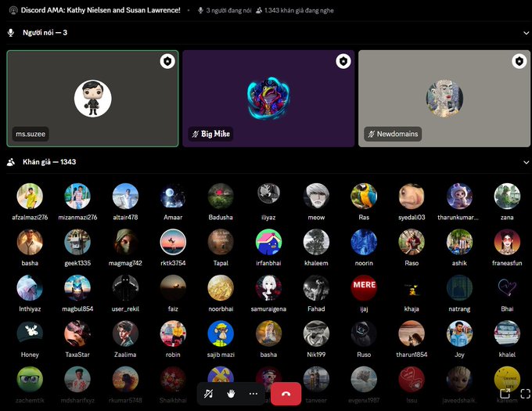Viewport: 532px width, 411px height.
Task: Select audience member rktk3754 avatar
Action: point(173,242)
